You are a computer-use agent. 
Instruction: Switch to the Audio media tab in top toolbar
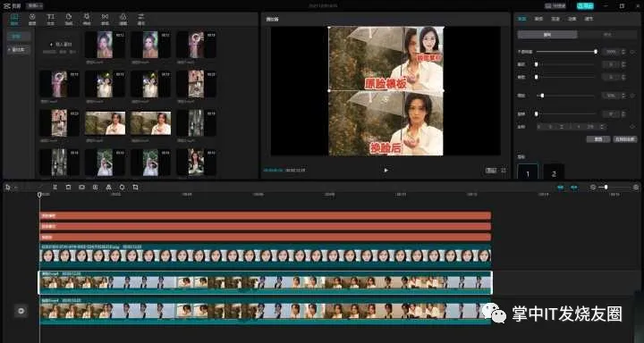pyautogui.click(x=32, y=19)
